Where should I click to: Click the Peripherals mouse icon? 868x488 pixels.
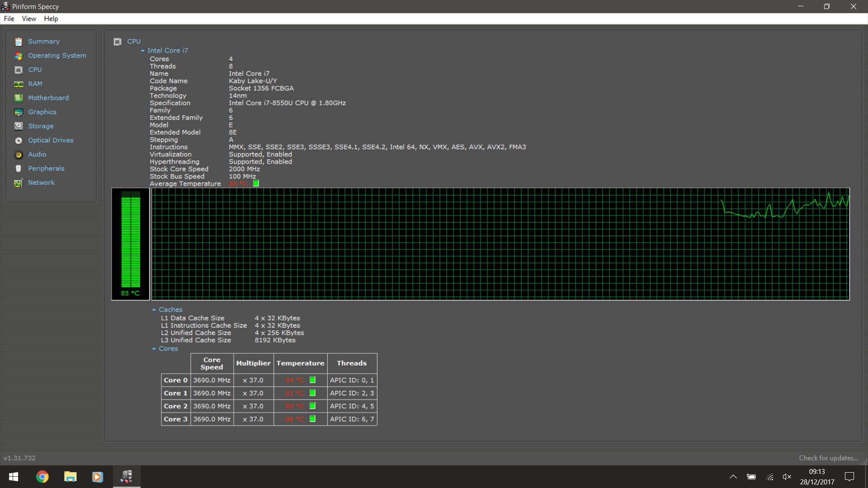click(19, 169)
